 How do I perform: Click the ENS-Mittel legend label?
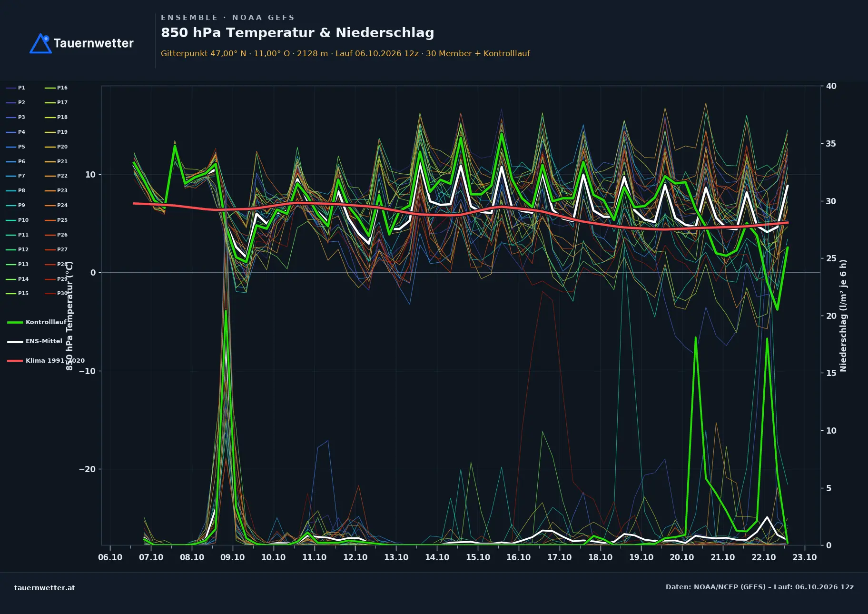tap(44, 341)
